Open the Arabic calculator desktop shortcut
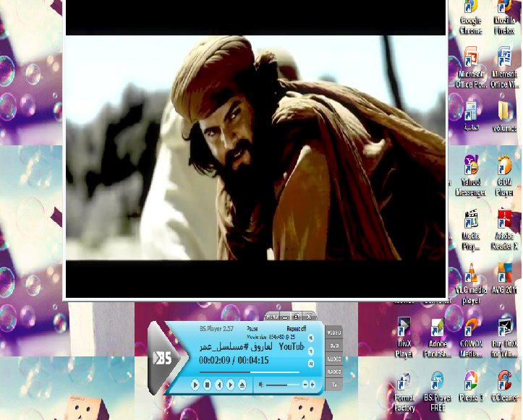The image size is (523, 420). pyautogui.click(x=471, y=116)
